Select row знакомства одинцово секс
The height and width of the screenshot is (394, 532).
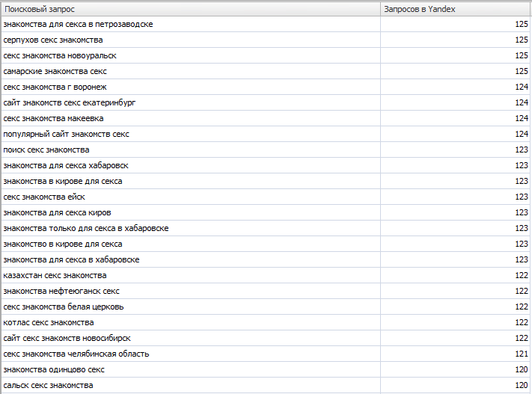[x=266, y=369]
